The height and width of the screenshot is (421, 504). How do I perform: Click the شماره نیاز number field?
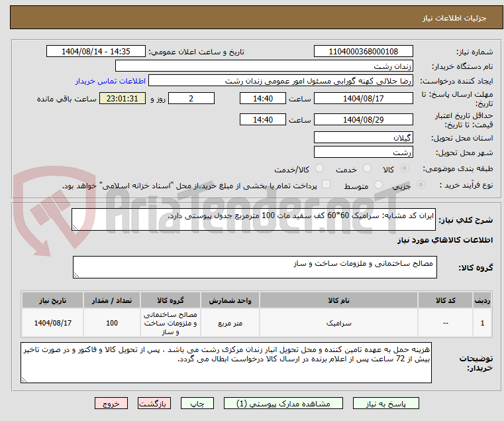coord(363,51)
